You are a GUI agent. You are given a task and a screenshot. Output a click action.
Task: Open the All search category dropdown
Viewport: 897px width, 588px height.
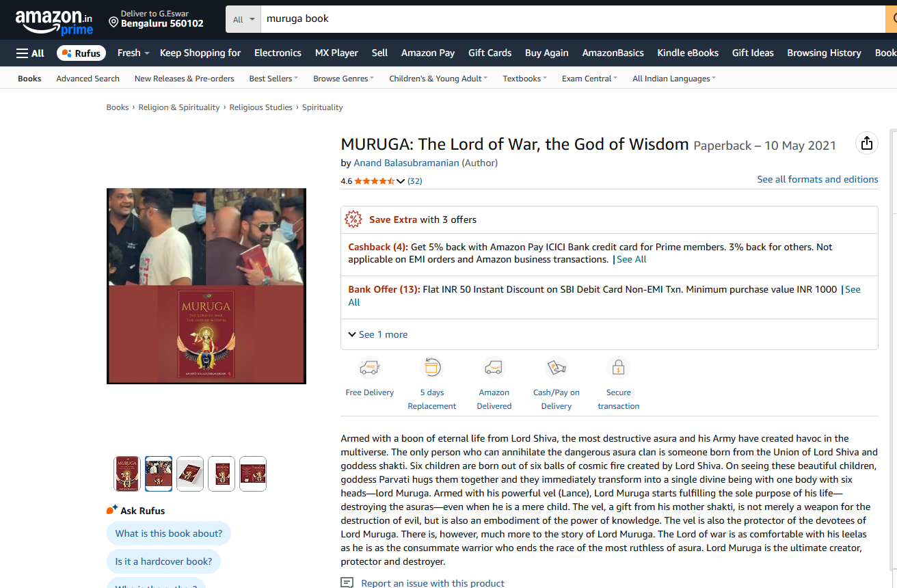[243, 19]
